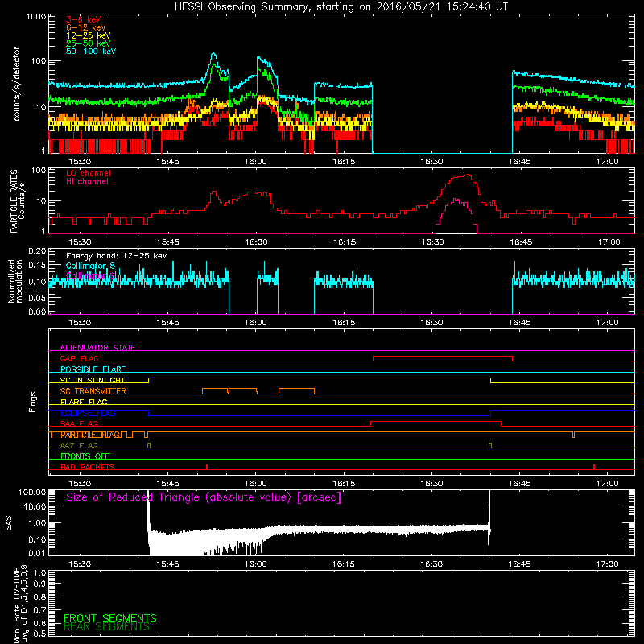Click the 0.20 y-axis value on modulation plot
Screen dimensions: 644x644
[37, 251]
